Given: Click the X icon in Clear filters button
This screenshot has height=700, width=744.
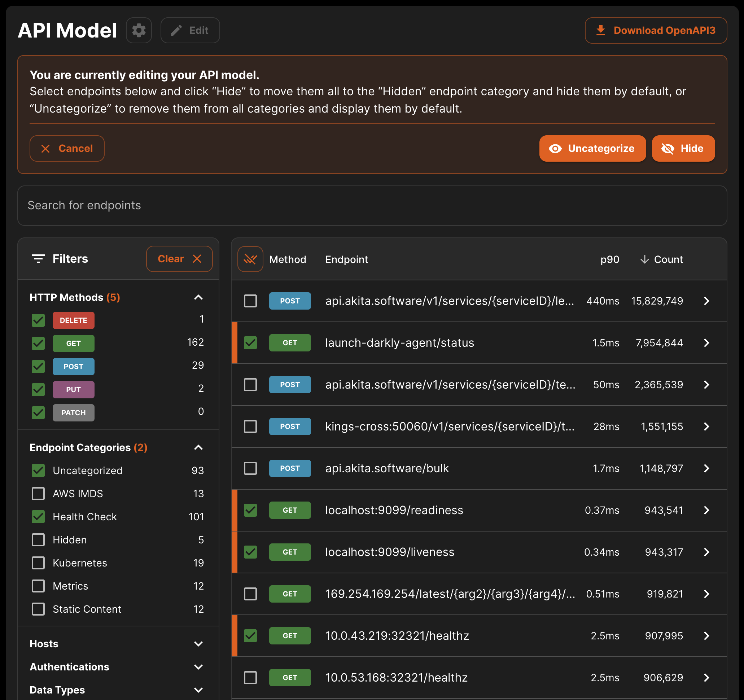Looking at the screenshot, I should 197,259.
